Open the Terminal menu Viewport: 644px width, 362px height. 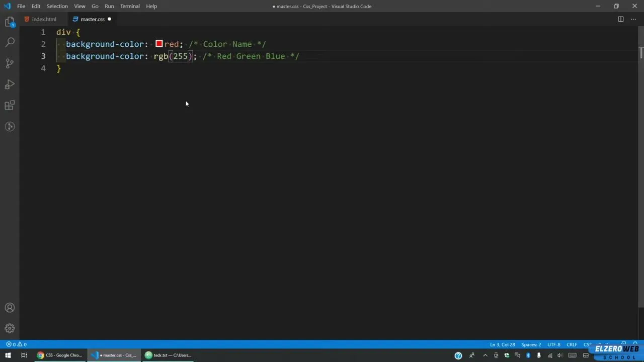130,6
